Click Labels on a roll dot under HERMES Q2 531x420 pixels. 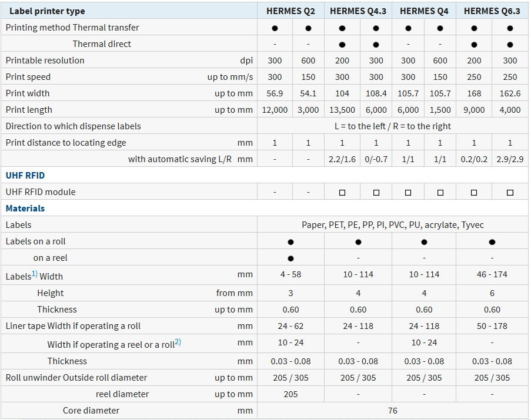pyautogui.click(x=290, y=242)
